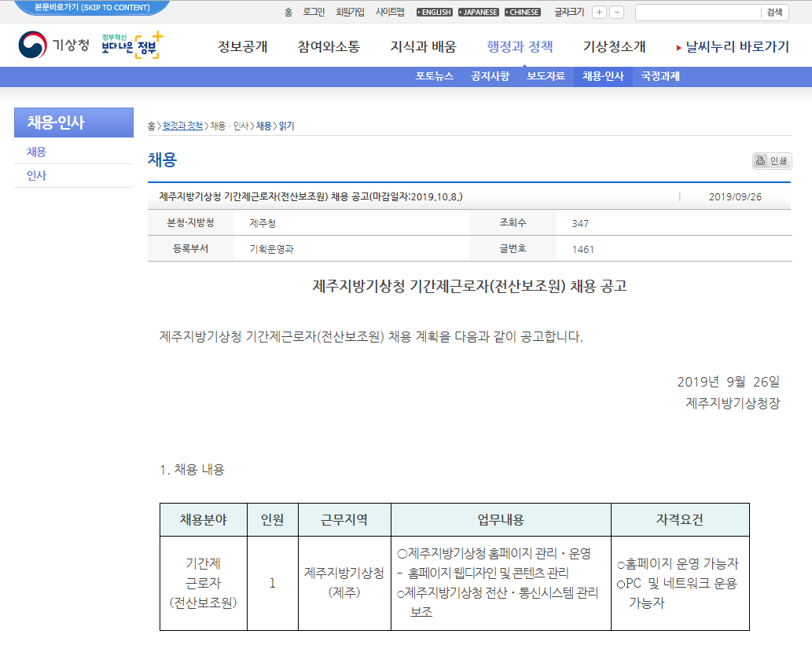Viewport: 812px width, 656px height.
Task: Expand the 기상청소개 menu
Action: [614, 47]
